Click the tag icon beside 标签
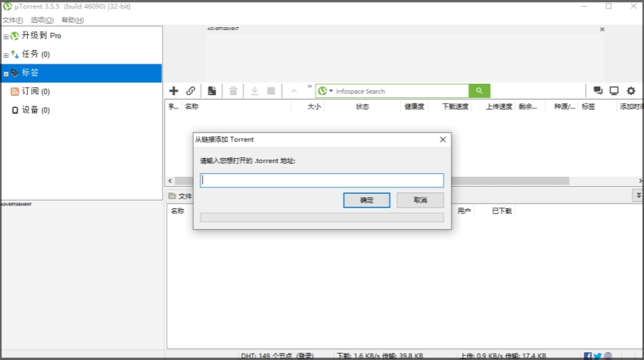 click(x=15, y=73)
